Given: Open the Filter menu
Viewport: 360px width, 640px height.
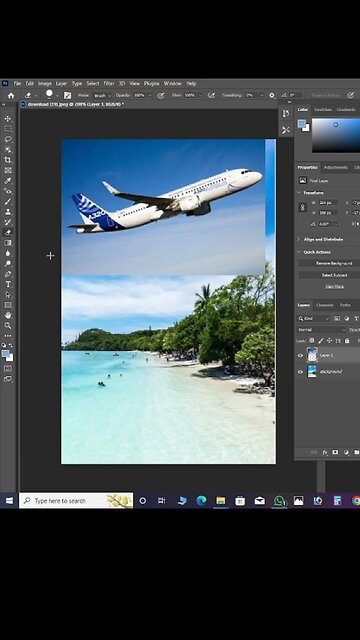Looking at the screenshot, I should 109,83.
